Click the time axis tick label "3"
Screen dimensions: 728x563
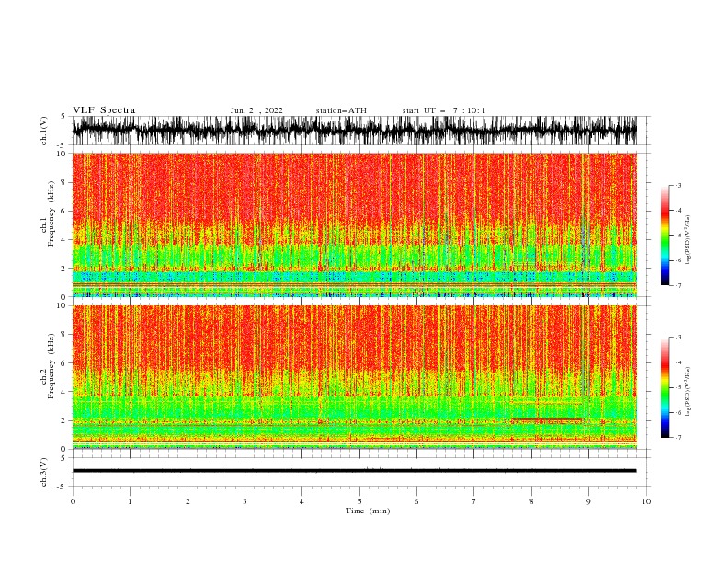245,501
